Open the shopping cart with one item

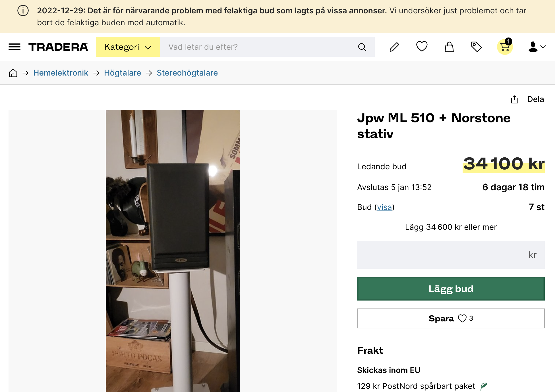pos(505,47)
